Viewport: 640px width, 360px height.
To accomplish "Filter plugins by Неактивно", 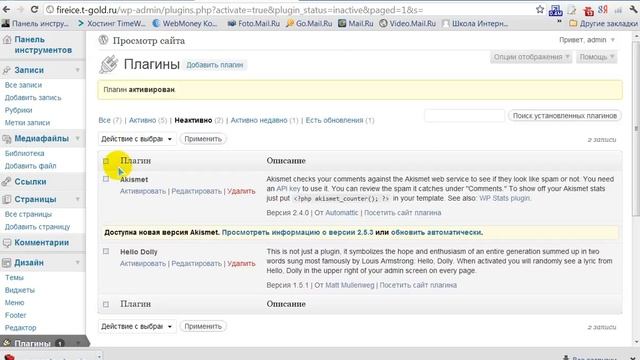I will pos(193,120).
